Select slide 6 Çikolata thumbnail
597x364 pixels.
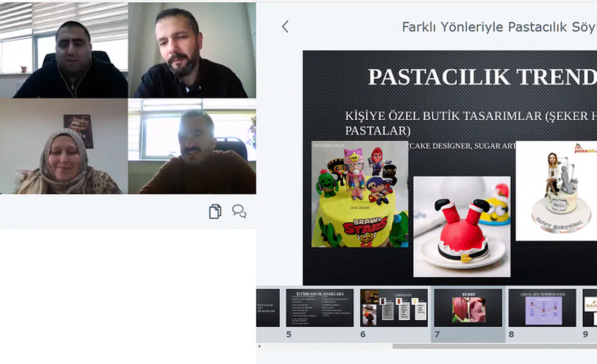pyautogui.click(x=394, y=308)
